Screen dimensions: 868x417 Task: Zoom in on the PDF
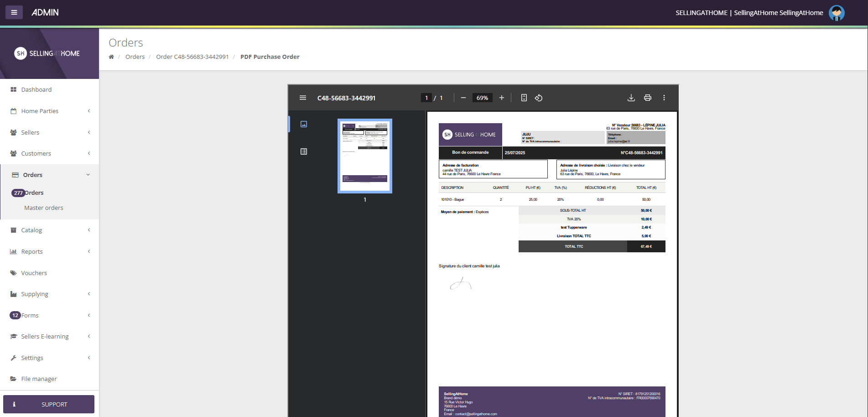point(501,98)
